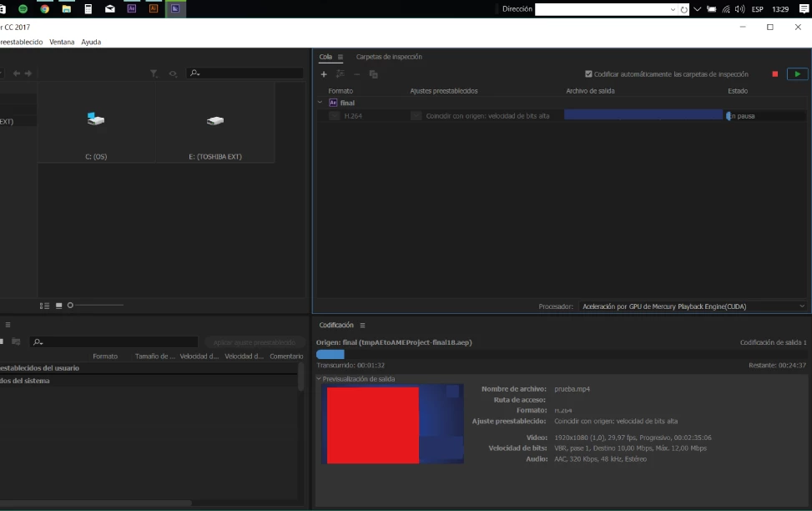Add source with the plus icon in Cola
The width and height of the screenshot is (812, 511).
[324, 74]
